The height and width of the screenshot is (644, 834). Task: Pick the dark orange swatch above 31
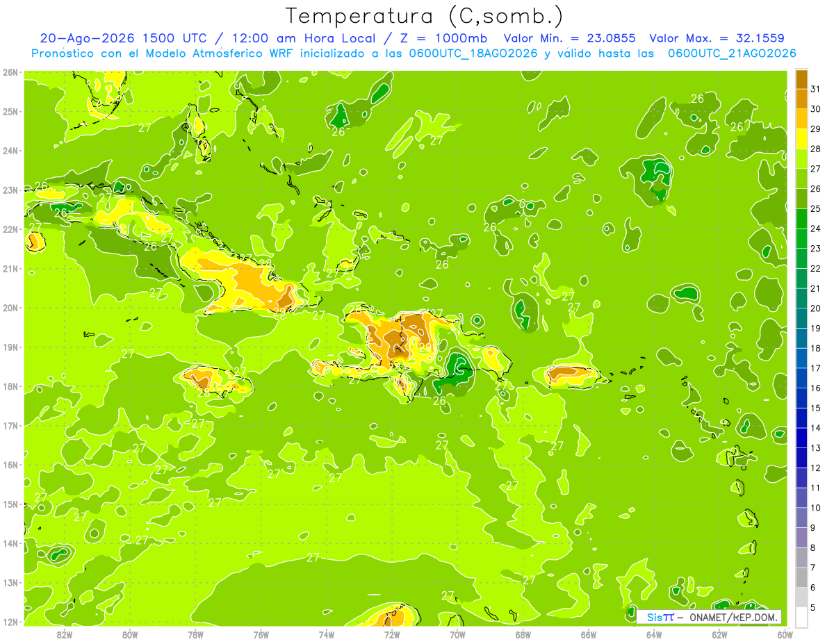801,80
